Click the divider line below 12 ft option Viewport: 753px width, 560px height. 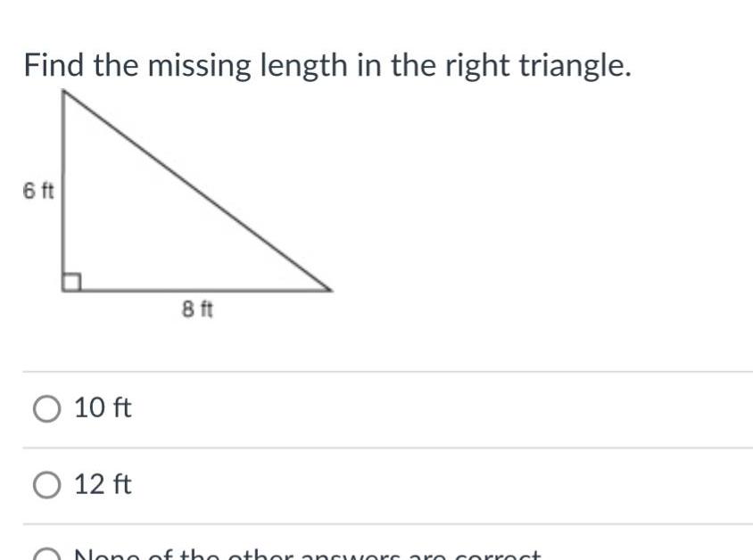point(375,523)
